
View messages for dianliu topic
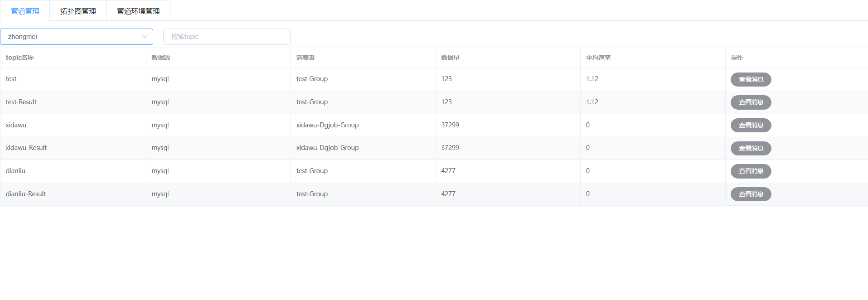coord(751,171)
